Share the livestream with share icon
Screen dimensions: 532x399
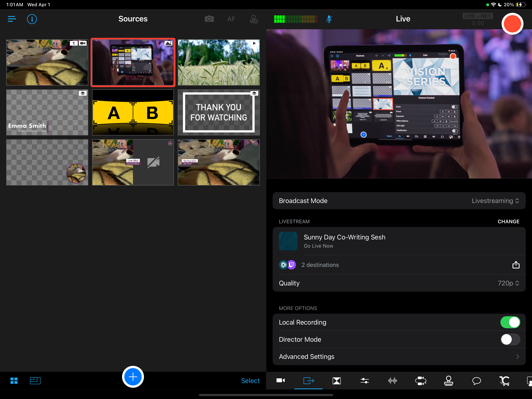(516, 265)
